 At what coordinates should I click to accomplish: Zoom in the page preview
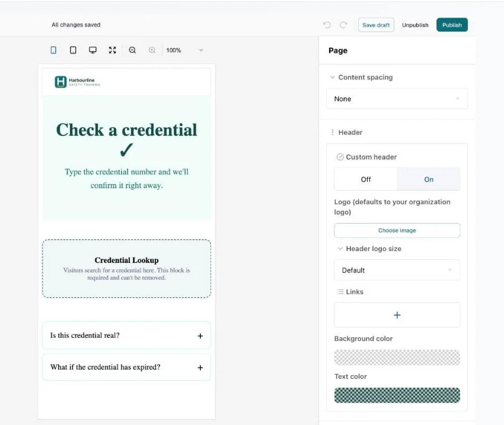[152, 50]
